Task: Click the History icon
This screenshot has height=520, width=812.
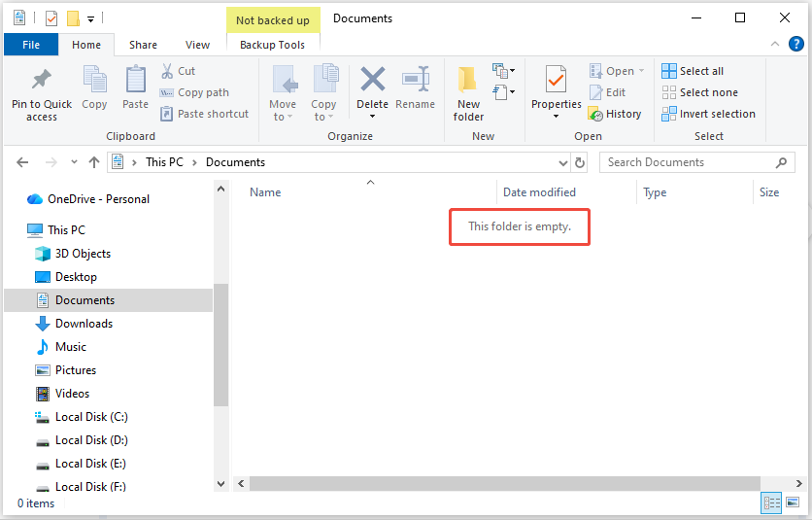Action: [595, 114]
